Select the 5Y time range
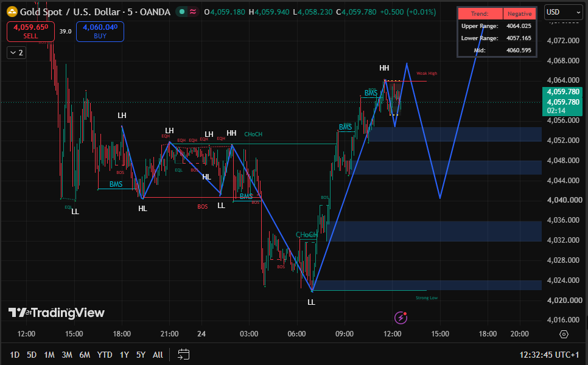 point(141,355)
